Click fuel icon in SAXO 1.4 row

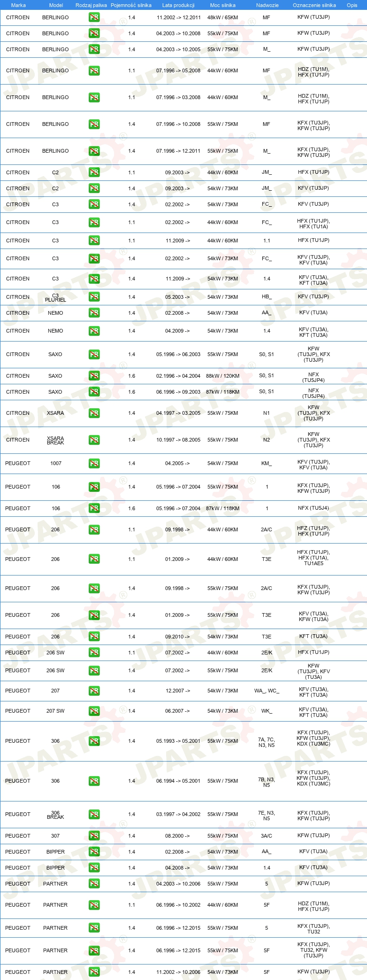pos(94,355)
